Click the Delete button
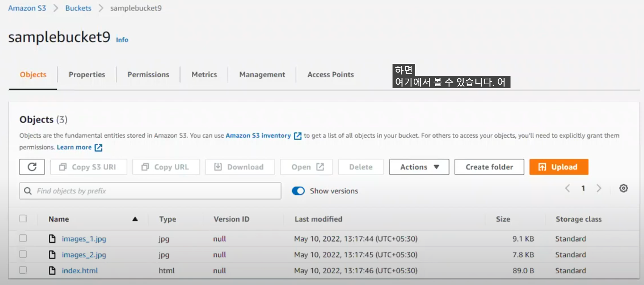This screenshot has height=285, width=644. [361, 167]
